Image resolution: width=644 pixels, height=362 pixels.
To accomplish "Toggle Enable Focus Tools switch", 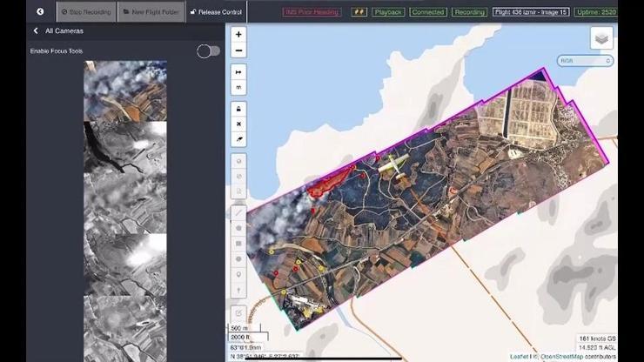I will click(208, 51).
